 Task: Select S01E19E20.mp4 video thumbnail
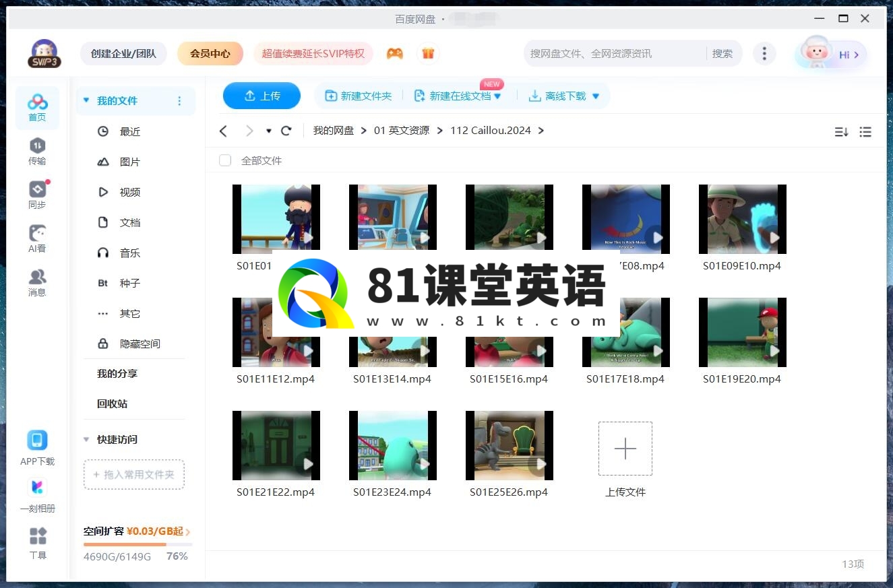[742, 332]
